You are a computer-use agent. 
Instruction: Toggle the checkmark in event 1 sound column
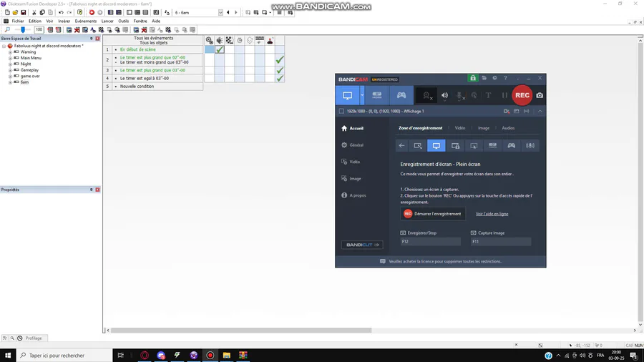[x=220, y=49]
